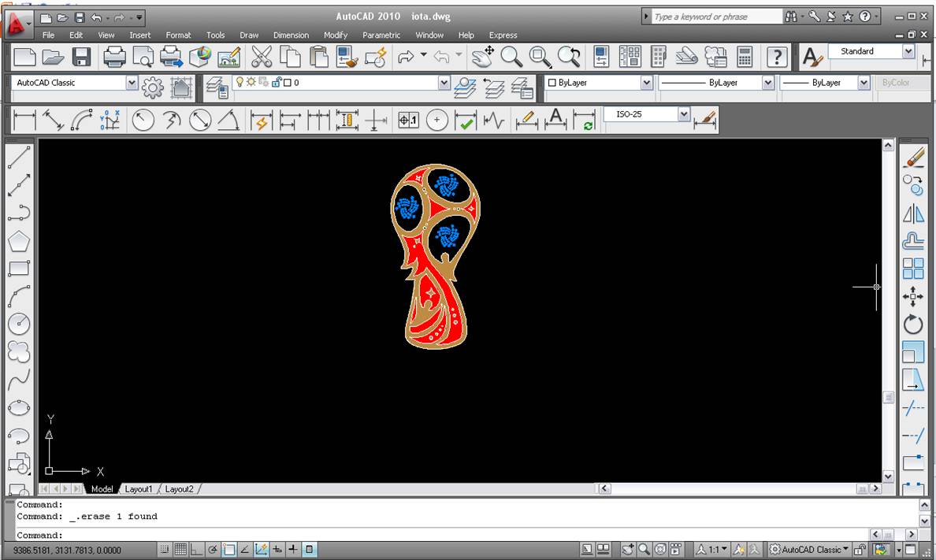Screen dimensions: 936x560
Task: Click in the keyword search field
Action: pos(716,17)
